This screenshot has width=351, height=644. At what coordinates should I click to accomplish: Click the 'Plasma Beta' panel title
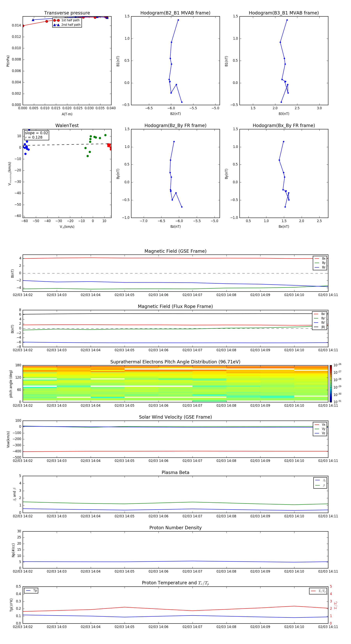175,473
